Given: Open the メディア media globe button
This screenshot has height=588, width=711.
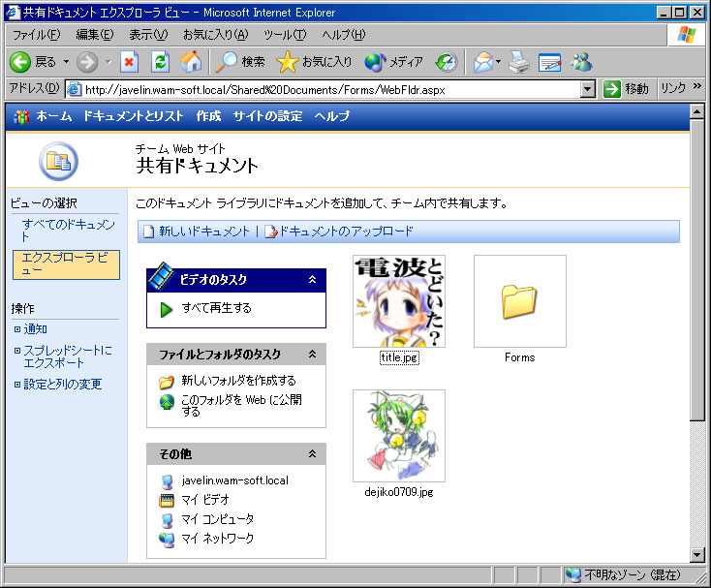Looking at the screenshot, I should coord(393,62).
